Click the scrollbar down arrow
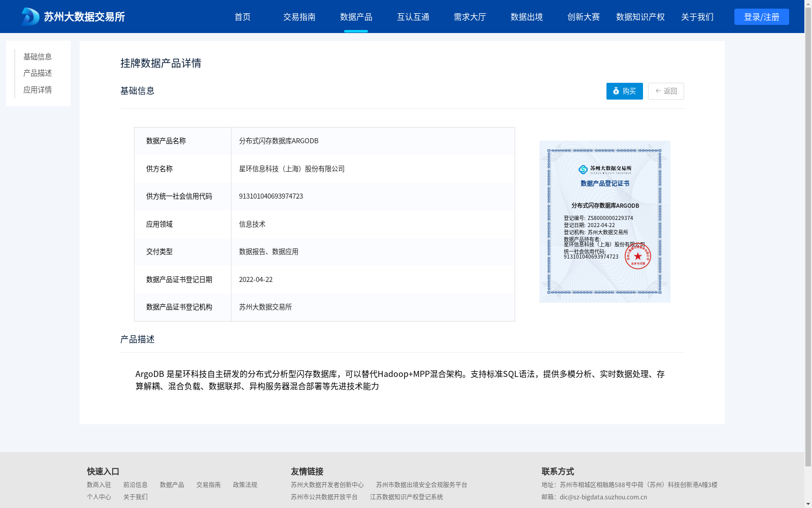The width and height of the screenshot is (812, 508). click(x=808, y=504)
